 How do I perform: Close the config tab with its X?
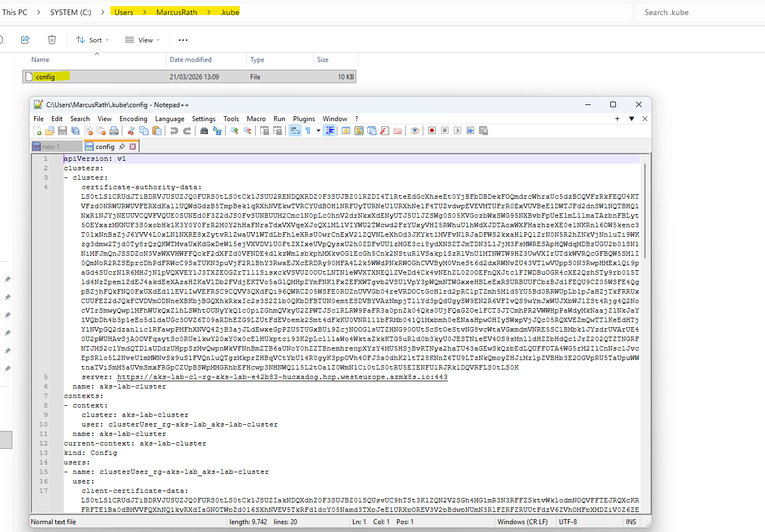(x=133, y=147)
